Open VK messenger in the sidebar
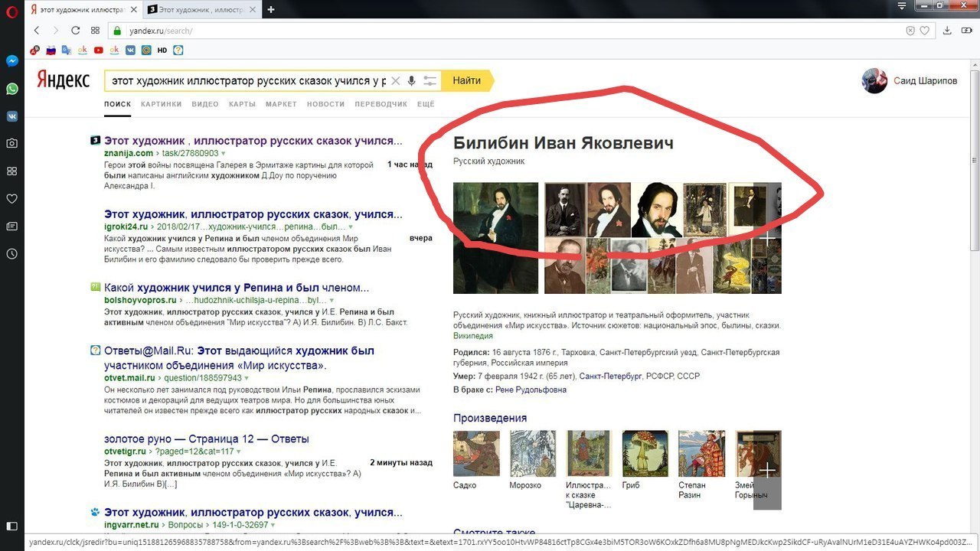This screenshot has height=551, width=980. click(x=12, y=116)
